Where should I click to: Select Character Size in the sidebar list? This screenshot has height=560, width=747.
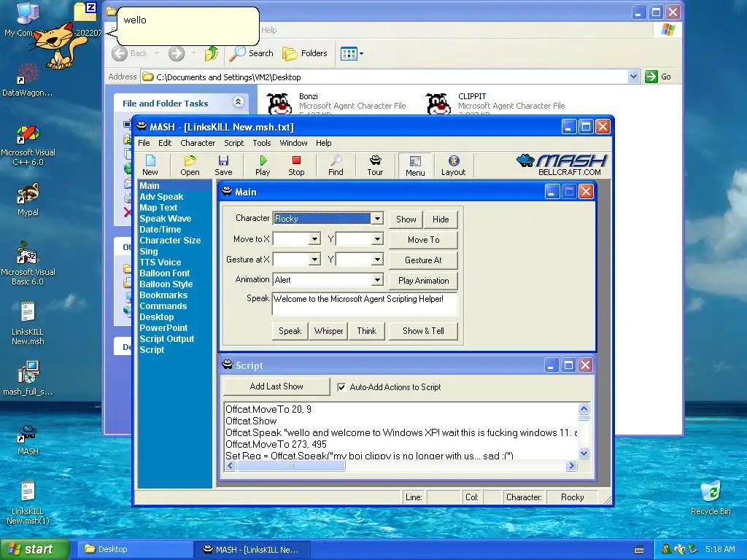coord(169,241)
